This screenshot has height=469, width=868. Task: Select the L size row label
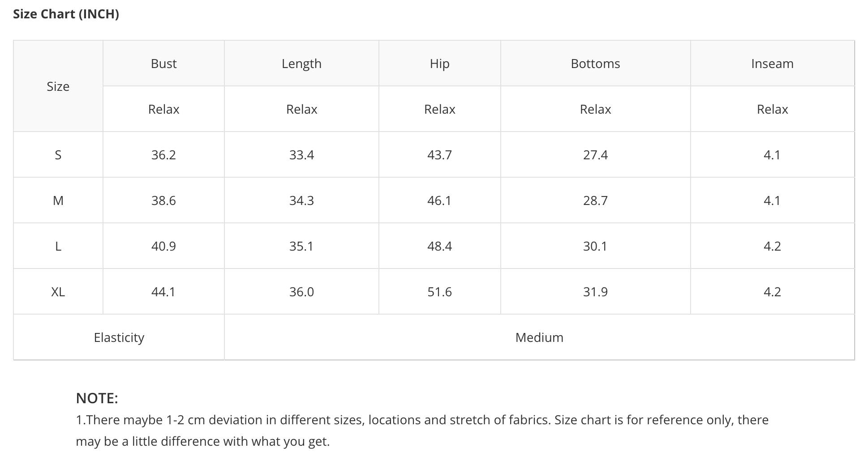tap(58, 246)
